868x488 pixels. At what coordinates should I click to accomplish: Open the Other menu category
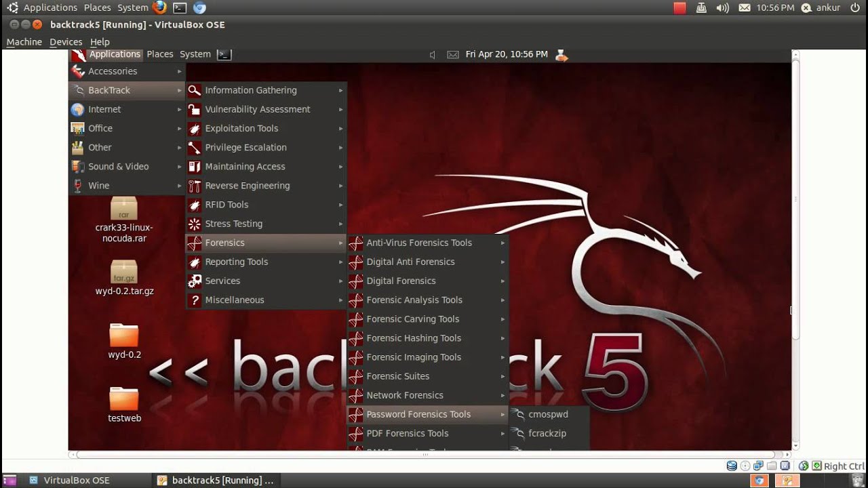(x=127, y=147)
